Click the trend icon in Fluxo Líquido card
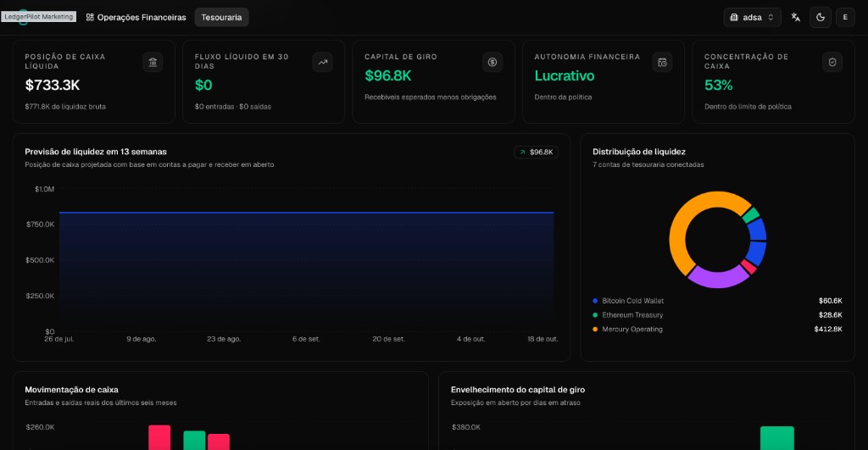 click(323, 63)
